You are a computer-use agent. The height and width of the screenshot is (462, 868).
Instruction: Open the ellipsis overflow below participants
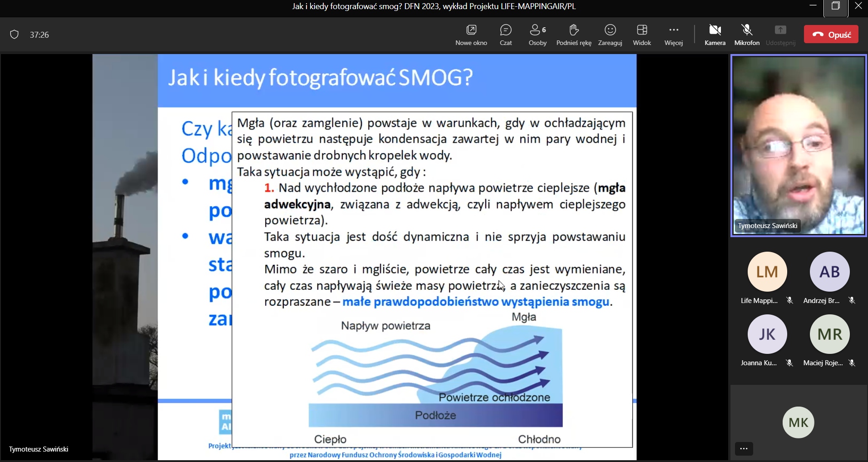(x=744, y=448)
